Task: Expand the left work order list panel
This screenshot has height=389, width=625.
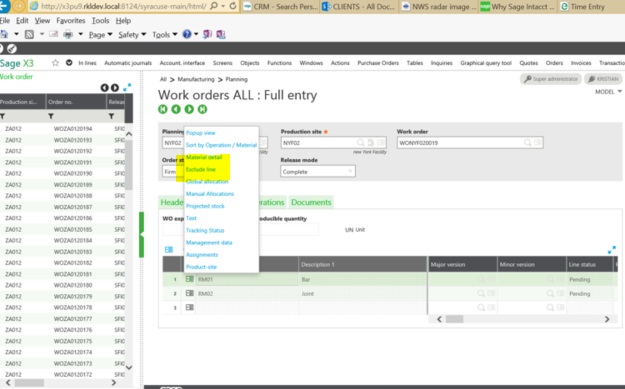Action: coord(127,87)
